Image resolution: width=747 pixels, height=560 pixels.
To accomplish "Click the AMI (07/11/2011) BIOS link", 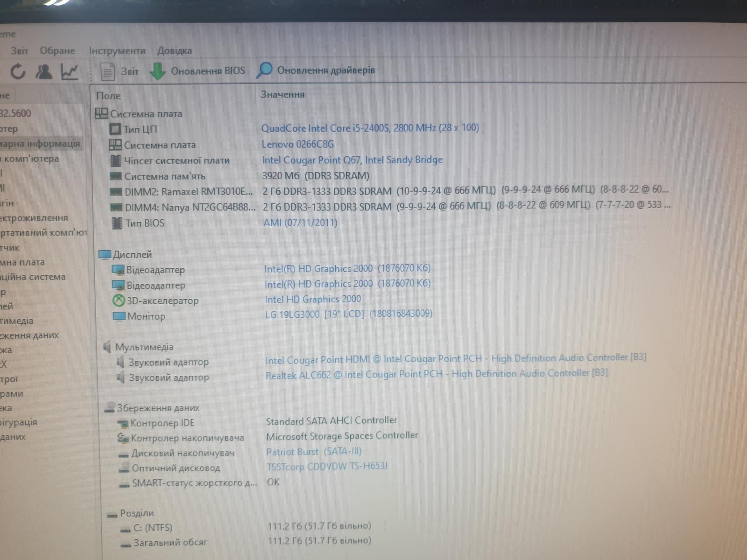I will (x=300, y=223).
